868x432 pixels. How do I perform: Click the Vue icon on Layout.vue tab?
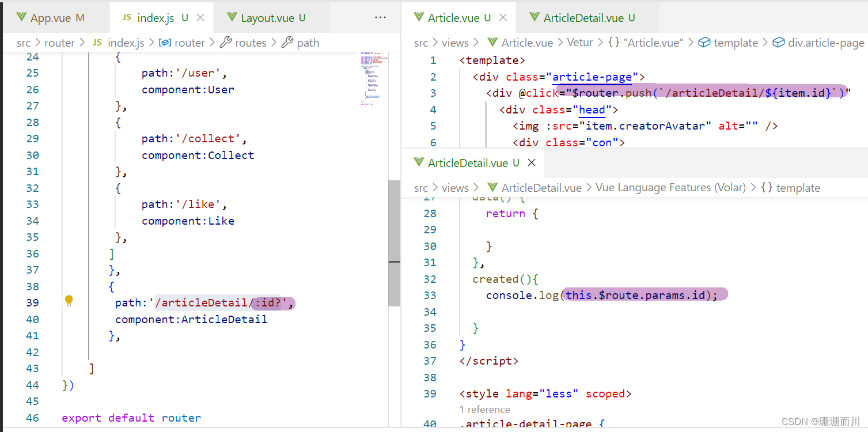pyautogui.click(x=232, y=18)
